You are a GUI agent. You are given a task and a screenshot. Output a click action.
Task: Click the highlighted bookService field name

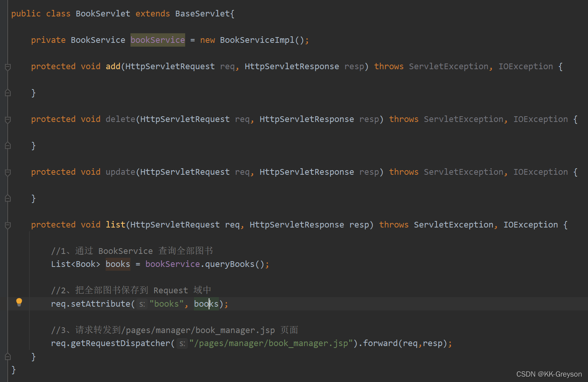coord(158,40)
